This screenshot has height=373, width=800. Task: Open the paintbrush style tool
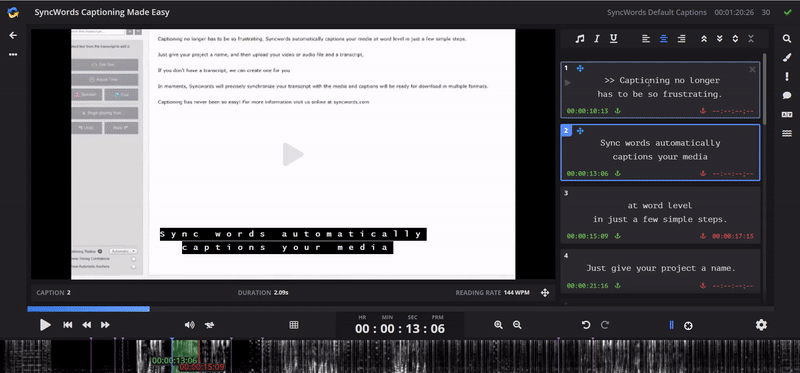pyautogui.click(x=787, y=58)
